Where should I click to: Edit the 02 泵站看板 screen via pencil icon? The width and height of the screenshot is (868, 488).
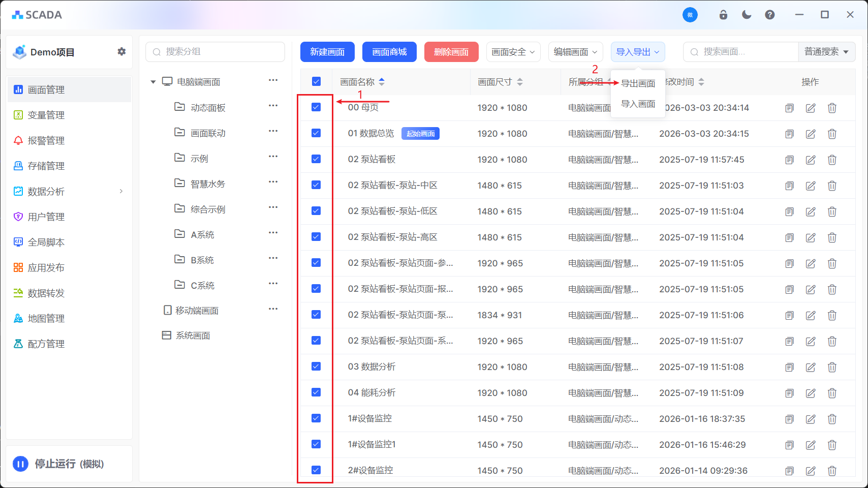pyautogui.click(x=810, y=160)
